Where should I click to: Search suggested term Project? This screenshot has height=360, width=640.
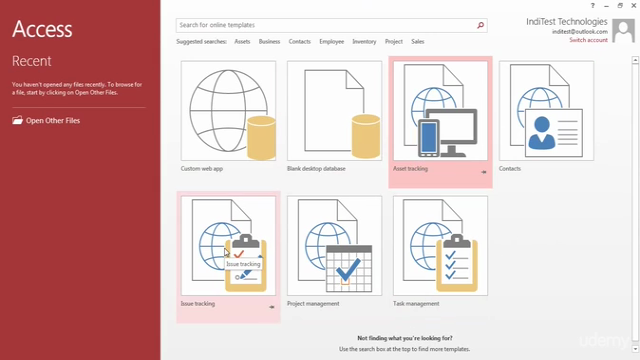tap(393, 42)
